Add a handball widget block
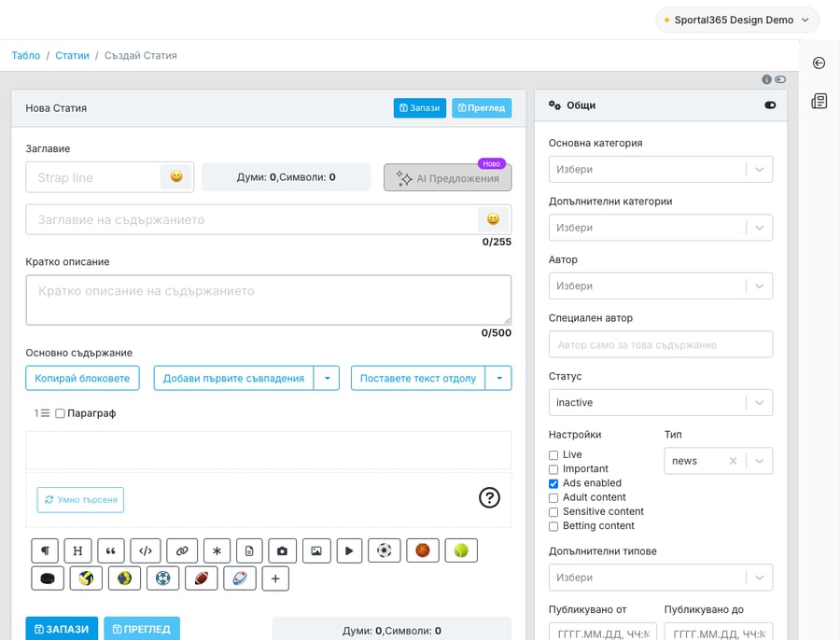Viewport: 840px width, 640px height. 124,578
